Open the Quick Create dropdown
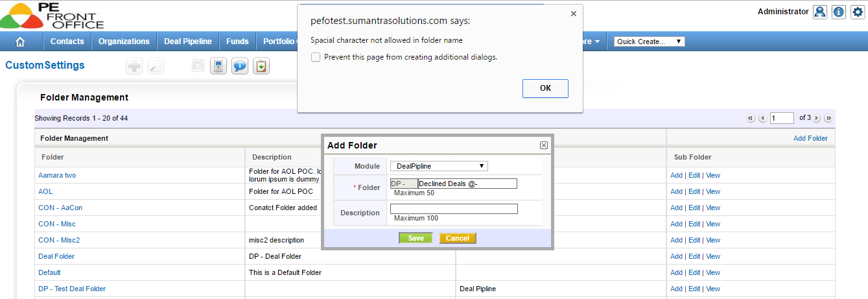Image resolution: width=868 pixels, height=299 pixels. tap(649, 42)
